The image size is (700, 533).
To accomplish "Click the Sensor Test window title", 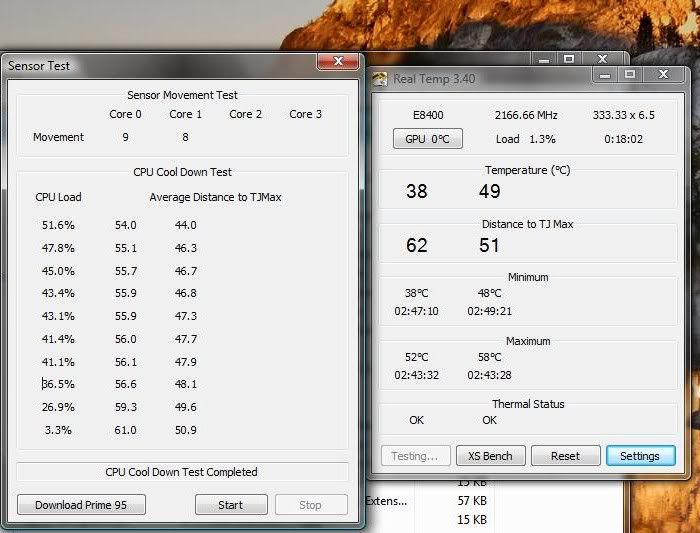I will click(x=39, y=66).
